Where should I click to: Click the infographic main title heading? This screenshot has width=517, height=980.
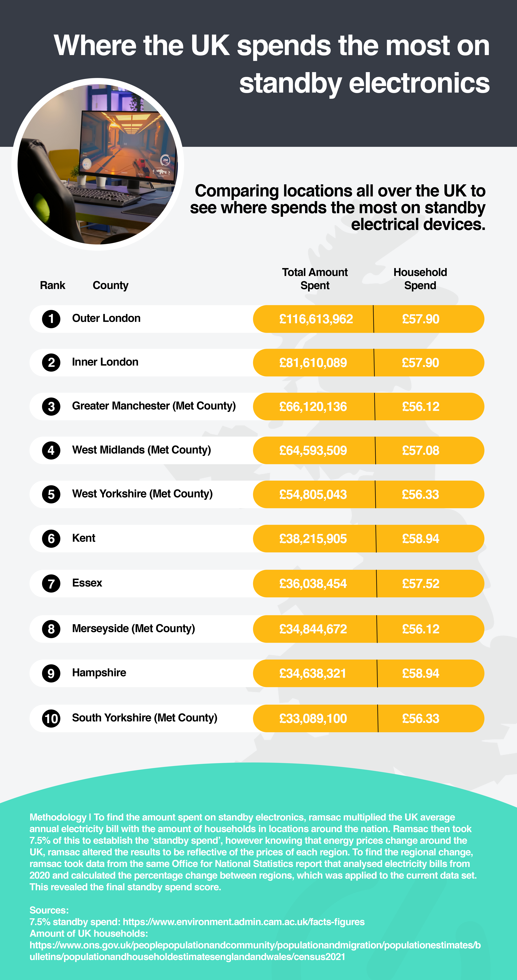coord(271,64)
